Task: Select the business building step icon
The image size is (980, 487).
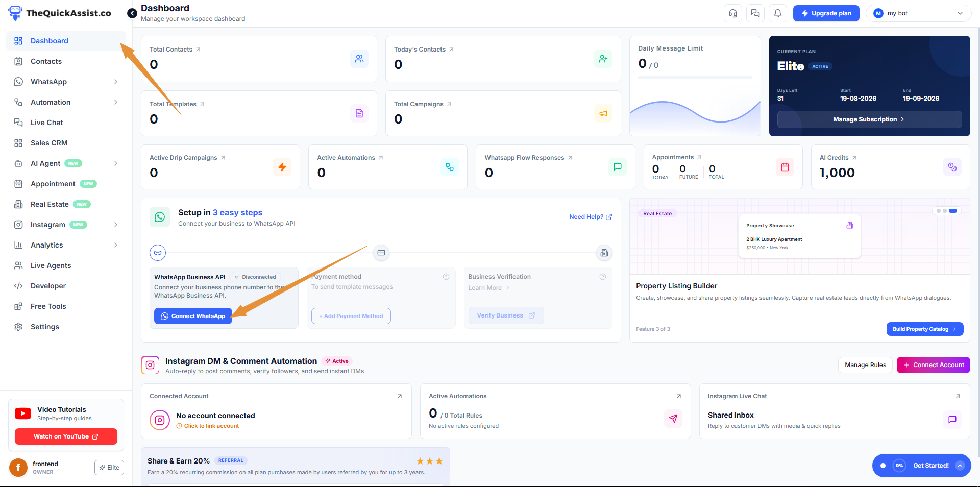Action: click(x=604, y=253)
